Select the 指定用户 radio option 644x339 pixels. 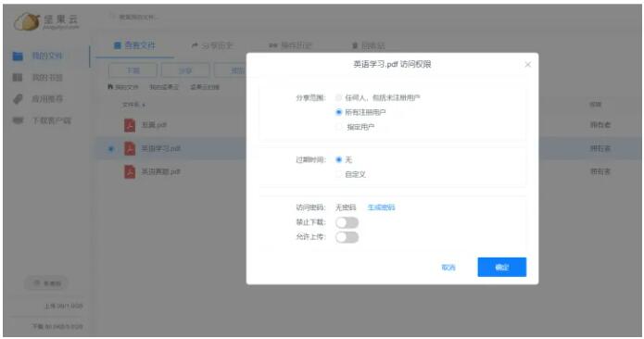tap(338, 127)
